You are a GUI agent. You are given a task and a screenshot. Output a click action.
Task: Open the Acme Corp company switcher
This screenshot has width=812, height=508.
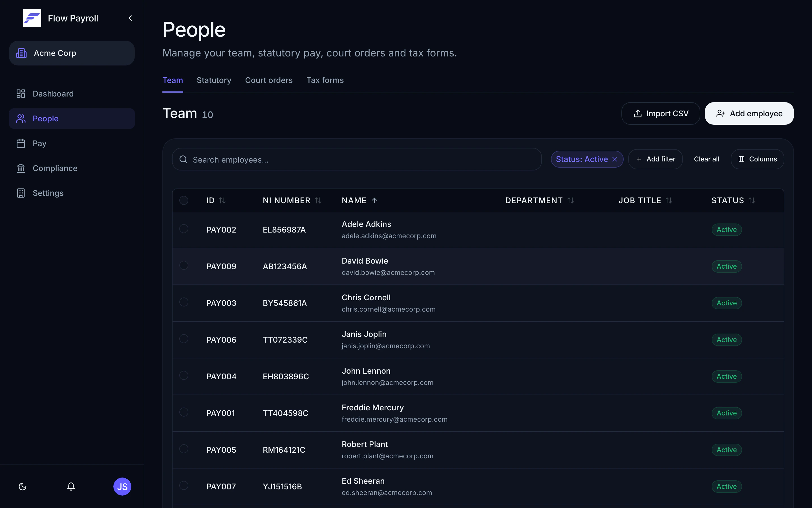(72, 53)
